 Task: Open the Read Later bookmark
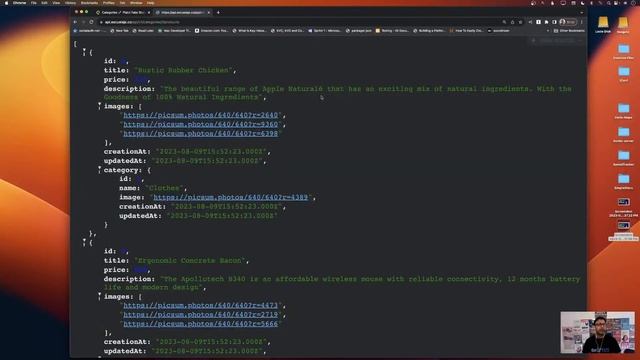(143, 31)
